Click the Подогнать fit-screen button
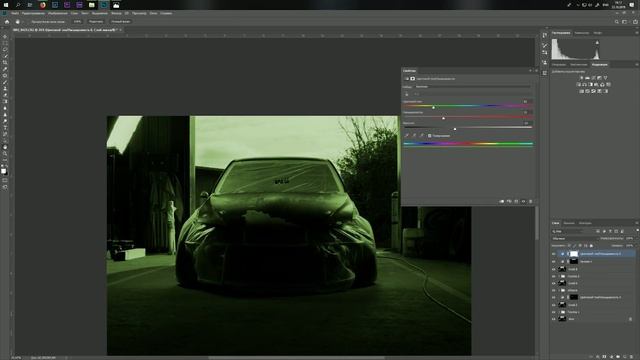Screen dimensions: 640x360 (x=96, y=22)
